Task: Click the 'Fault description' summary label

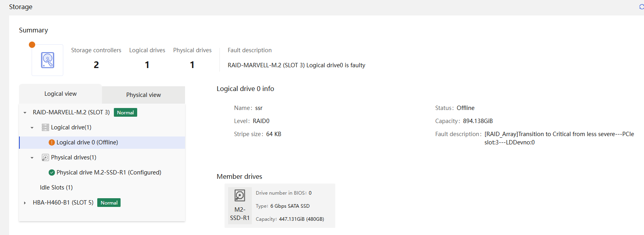Action: (249, 50)
